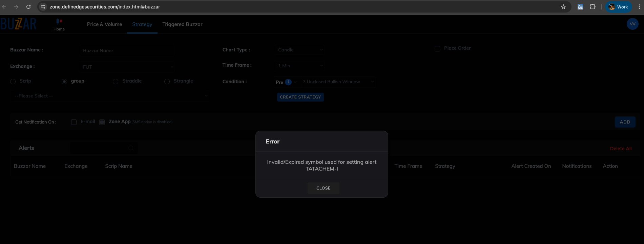This screenshot has height=244, width=644.
Task: Expand the Chart Type Candle dropdown
Action: tap(299, 50)
